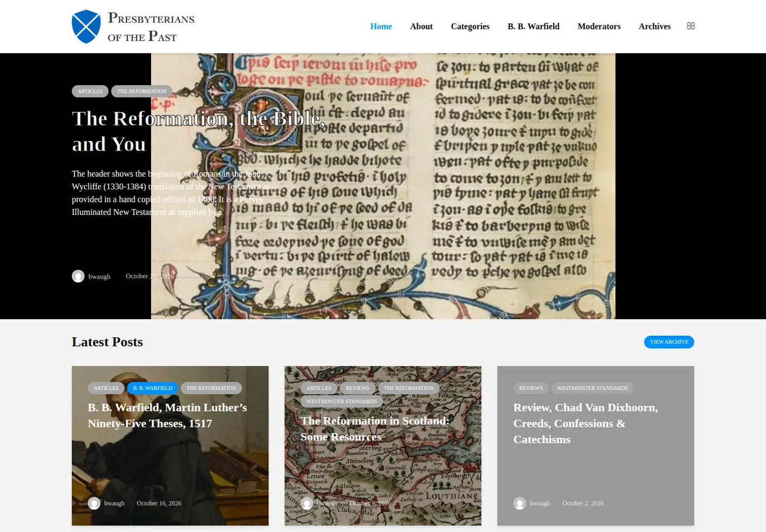Click bwaugh avatar on Reformation in Scotland post

307,503
